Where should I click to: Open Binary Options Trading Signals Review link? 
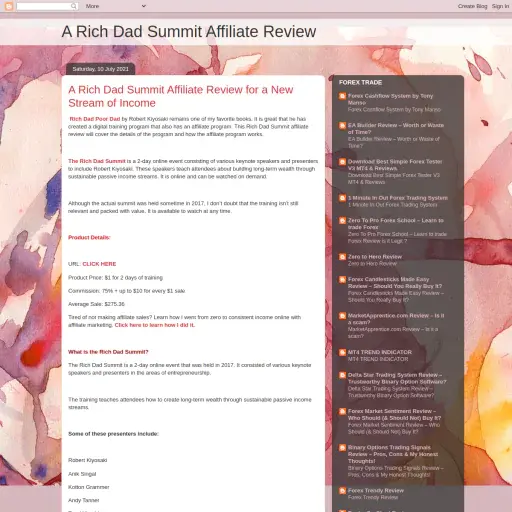[x=393, y=454]
